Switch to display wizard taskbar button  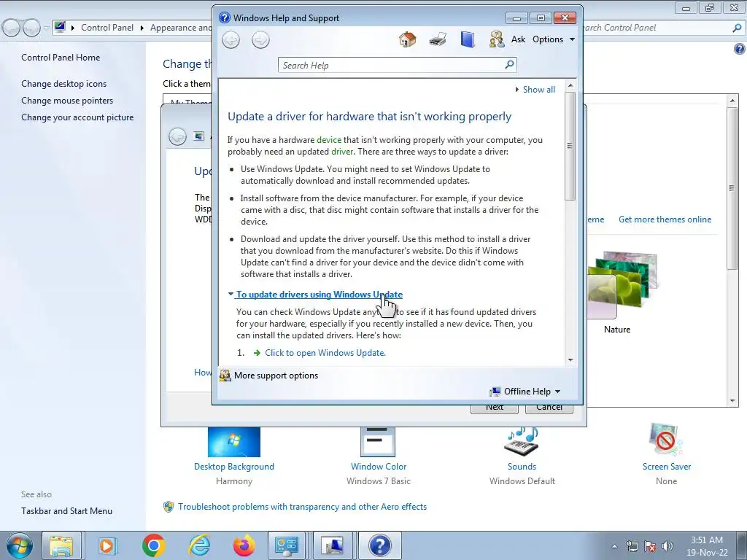click(x=333, y=545)
